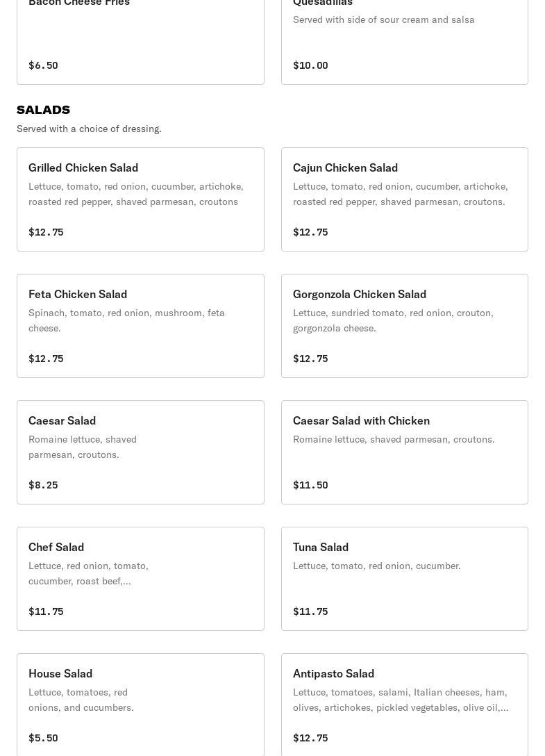This screenshot has height=756, width=545.
Task: Select the Cajun Chicken Salad card
Action: (x=404, y=199)
